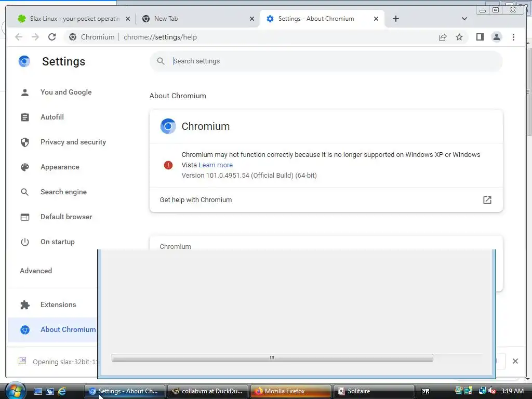Expand the tab search chevron

click(x=464, y=19)
